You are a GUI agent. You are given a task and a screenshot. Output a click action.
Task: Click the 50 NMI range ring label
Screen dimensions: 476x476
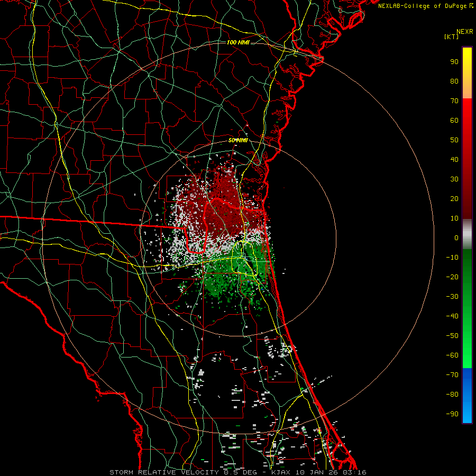pos(238,140)
